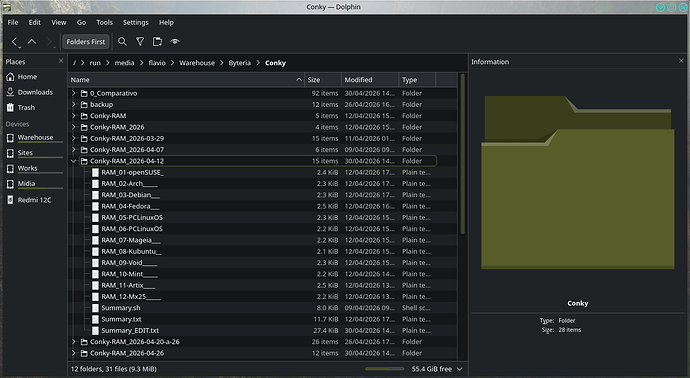Click the new tab toolbar icon
The image size is (690, 378).
(157, 42)
